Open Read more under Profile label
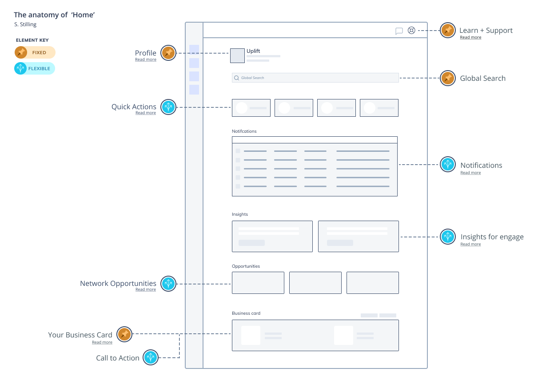The height and width of the screenshot is (392, 542). pos(146,59)
